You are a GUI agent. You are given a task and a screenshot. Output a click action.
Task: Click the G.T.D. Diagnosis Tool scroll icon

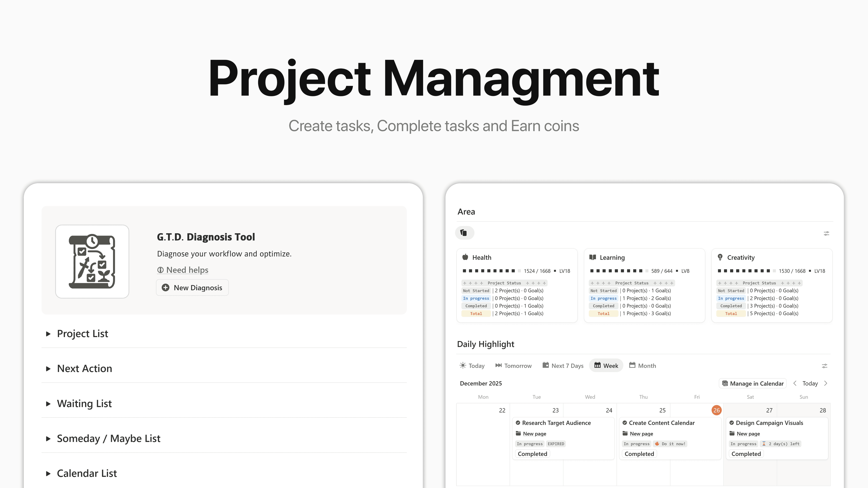pyautogui.click(x=92, y=261)
